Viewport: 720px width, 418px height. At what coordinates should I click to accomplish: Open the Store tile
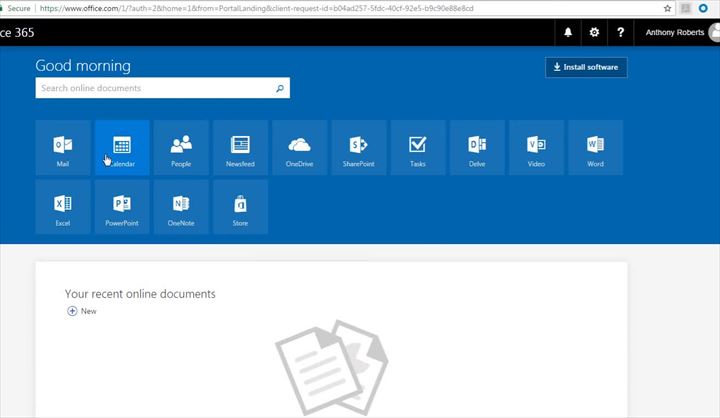(240, 207)
